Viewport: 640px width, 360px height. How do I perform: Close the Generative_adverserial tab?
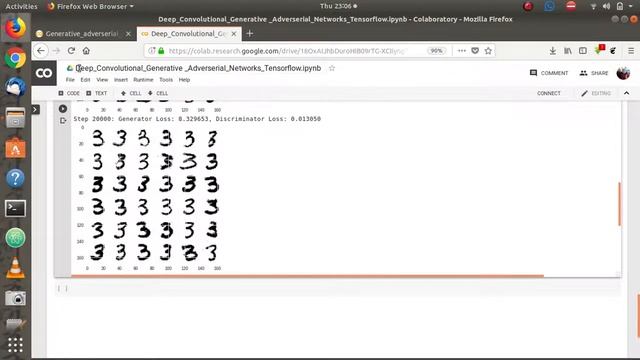coord(128,34)
